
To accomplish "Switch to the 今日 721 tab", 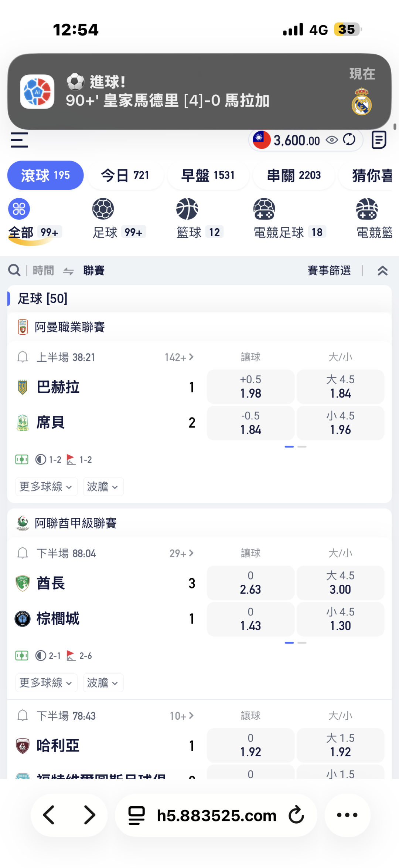I will point(125,175).
